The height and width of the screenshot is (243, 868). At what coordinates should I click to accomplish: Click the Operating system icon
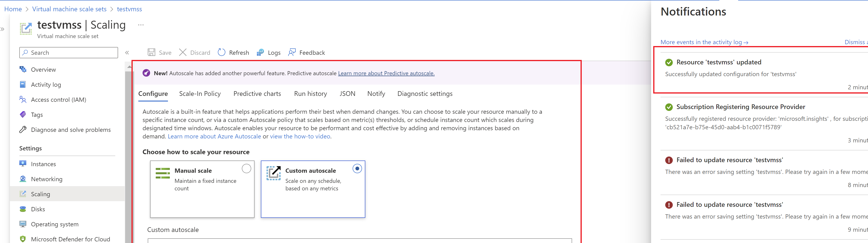pyautogui.click(x=23, y=224)
